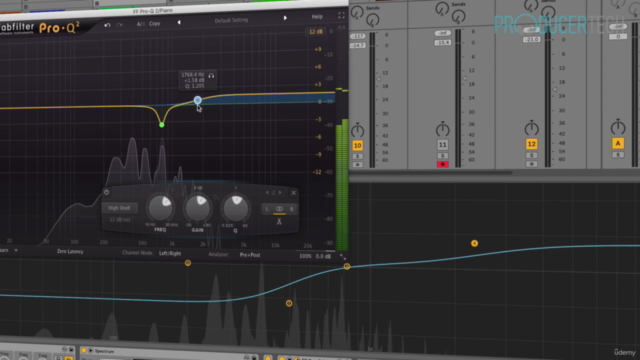
Task: Toggle return track A activator button
Action: 618,143
